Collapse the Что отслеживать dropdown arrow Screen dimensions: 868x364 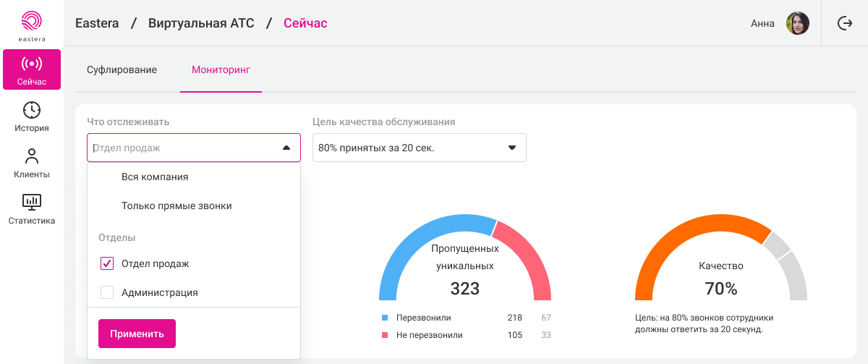286,148
